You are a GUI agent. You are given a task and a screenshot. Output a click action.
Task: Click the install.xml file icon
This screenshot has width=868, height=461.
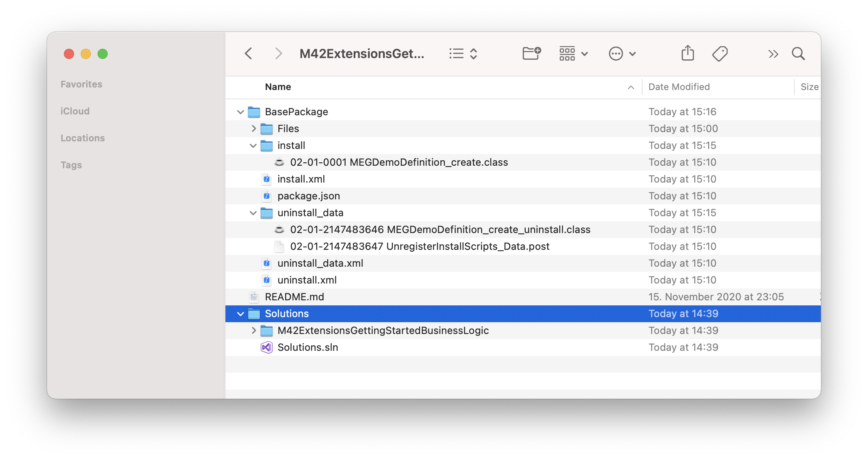tap(267, 179)
